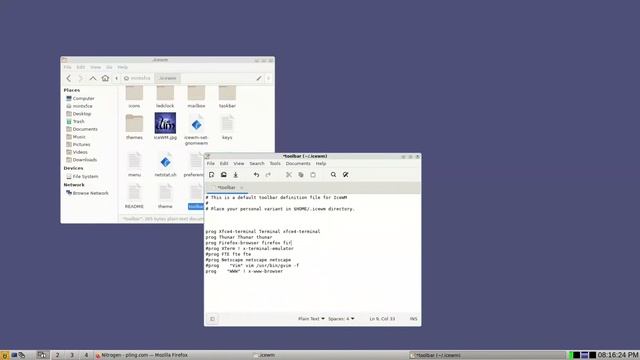640x360 pixels.
Task: Select the keys file
Action: click(x=227, y=127)
